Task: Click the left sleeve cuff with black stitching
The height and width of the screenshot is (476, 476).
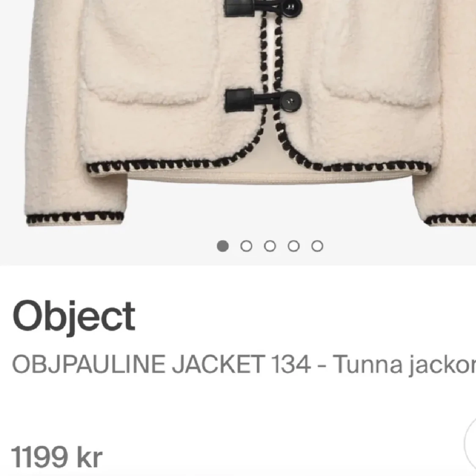Action: click(x=75, y=218)
